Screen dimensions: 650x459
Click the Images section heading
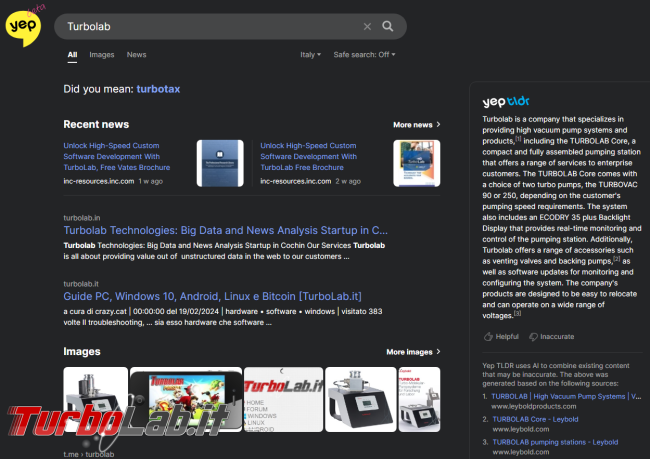click(x=82, y=352)
